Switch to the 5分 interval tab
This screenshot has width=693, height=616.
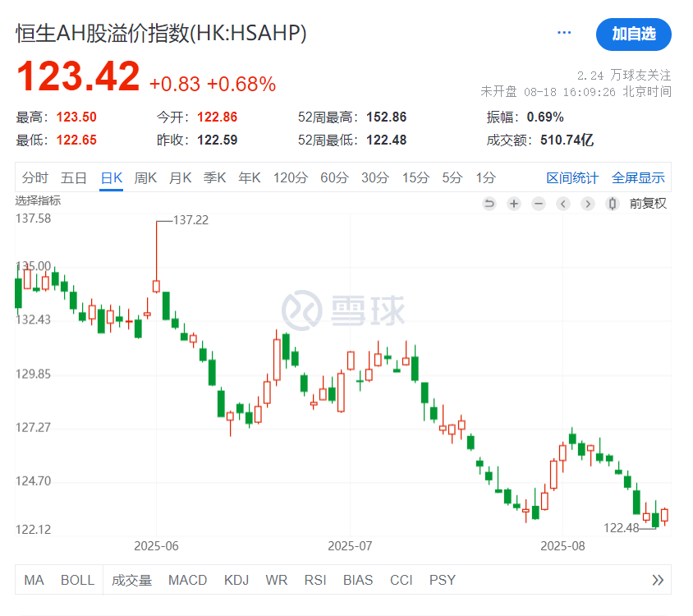452,177
